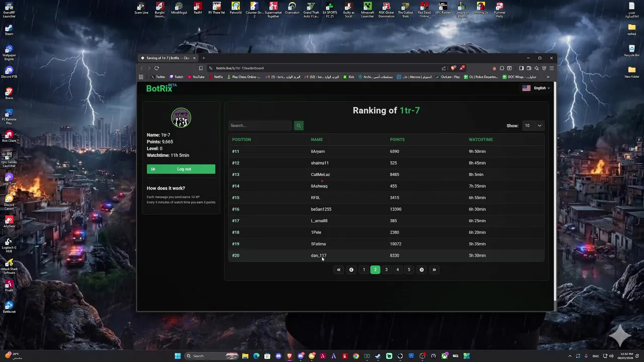Open the English language selector

coord(536,88)
